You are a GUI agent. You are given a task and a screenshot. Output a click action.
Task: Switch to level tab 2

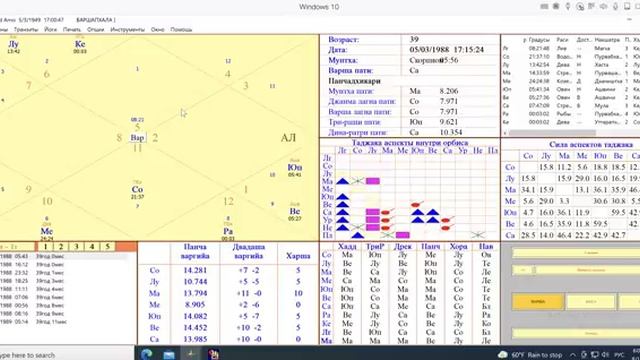click(x=61, y=246)
